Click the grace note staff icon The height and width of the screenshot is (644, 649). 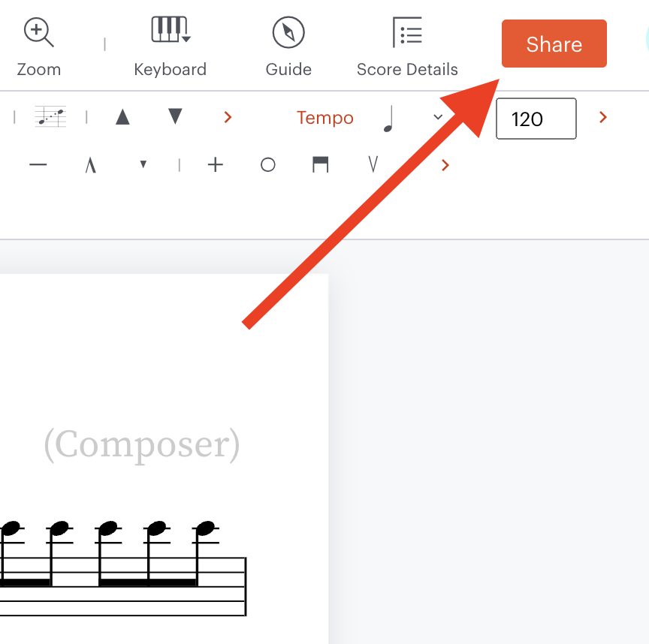(50, 116)
